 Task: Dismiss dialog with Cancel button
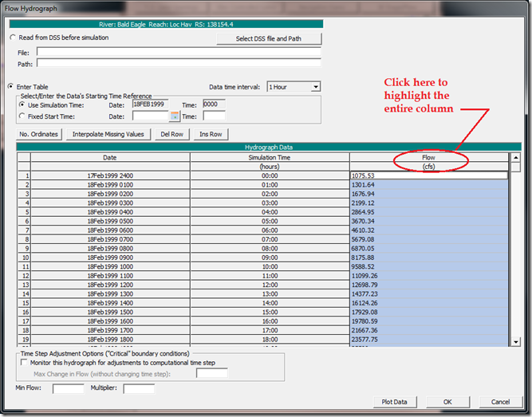500,402
